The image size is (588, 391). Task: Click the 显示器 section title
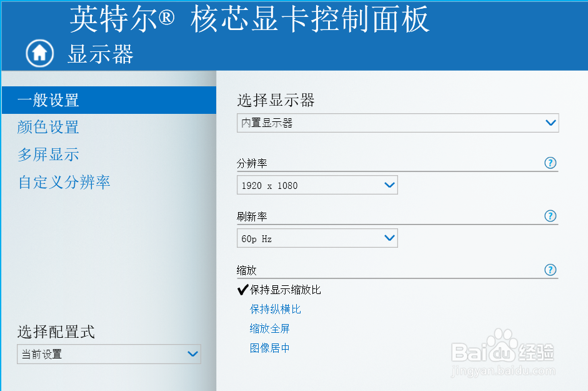pyautogui.click(x=101, y=54)
